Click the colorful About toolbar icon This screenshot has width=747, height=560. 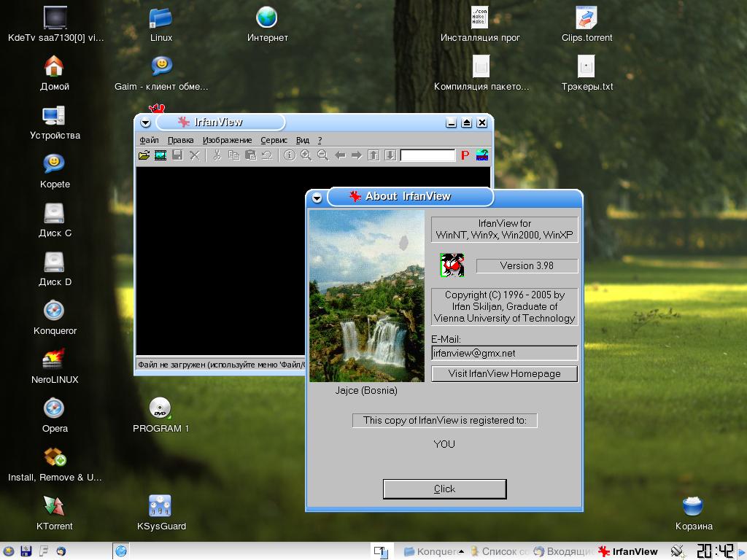point(482,155)
